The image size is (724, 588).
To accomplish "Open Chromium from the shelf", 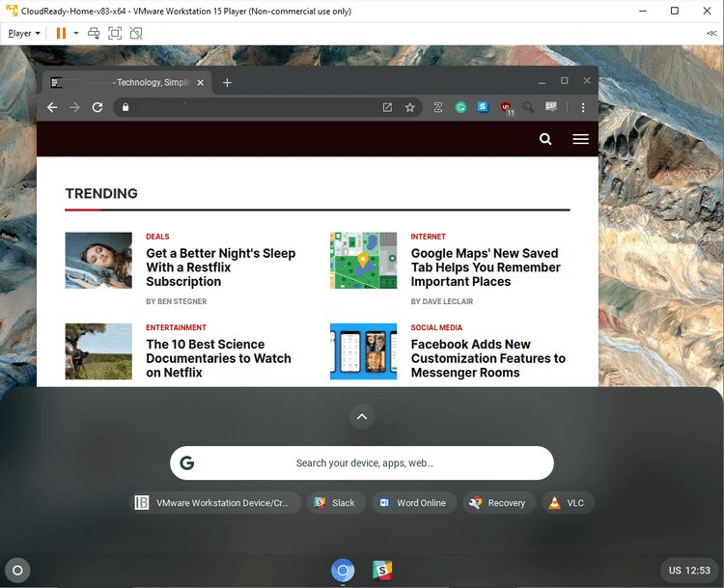I will coord(343,571).
